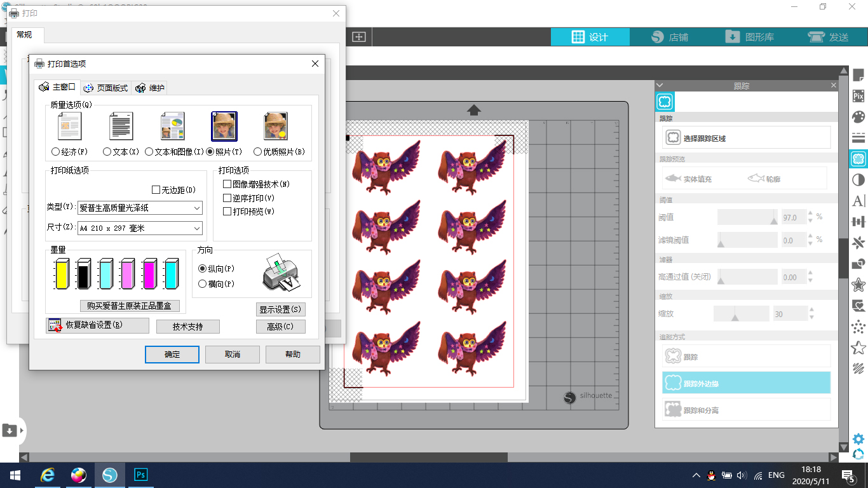
Task: Open the Pix panel in right sidebar
Action: point(858,96)
